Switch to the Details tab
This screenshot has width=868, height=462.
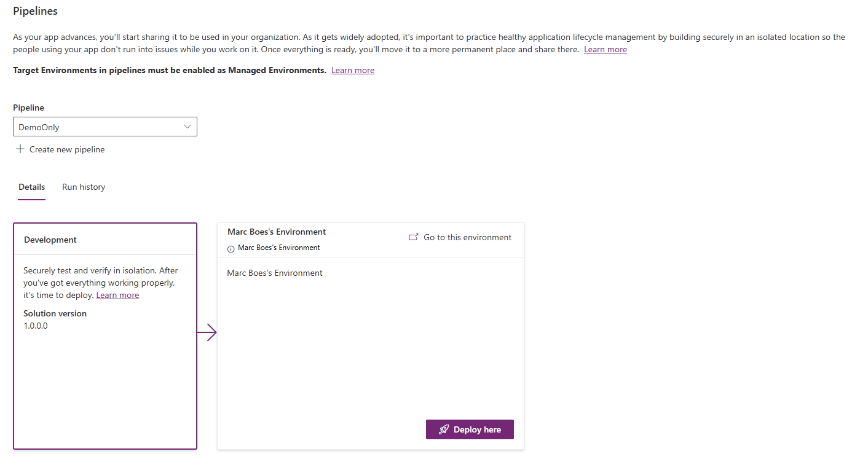[32, 187]
